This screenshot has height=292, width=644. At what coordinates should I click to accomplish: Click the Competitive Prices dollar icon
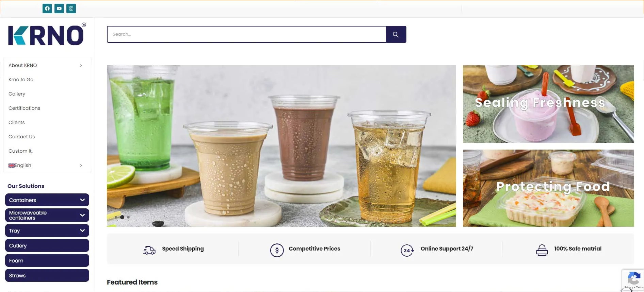point(277,251)
